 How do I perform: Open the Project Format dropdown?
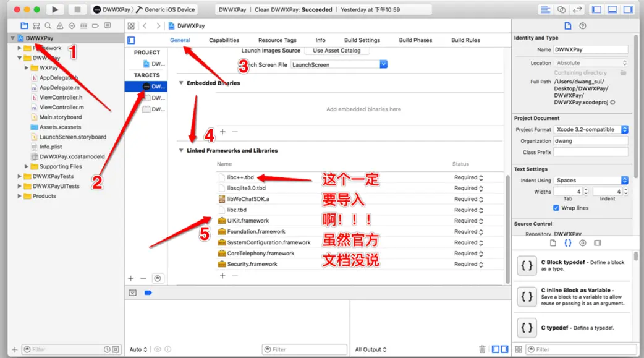point(591,129)
